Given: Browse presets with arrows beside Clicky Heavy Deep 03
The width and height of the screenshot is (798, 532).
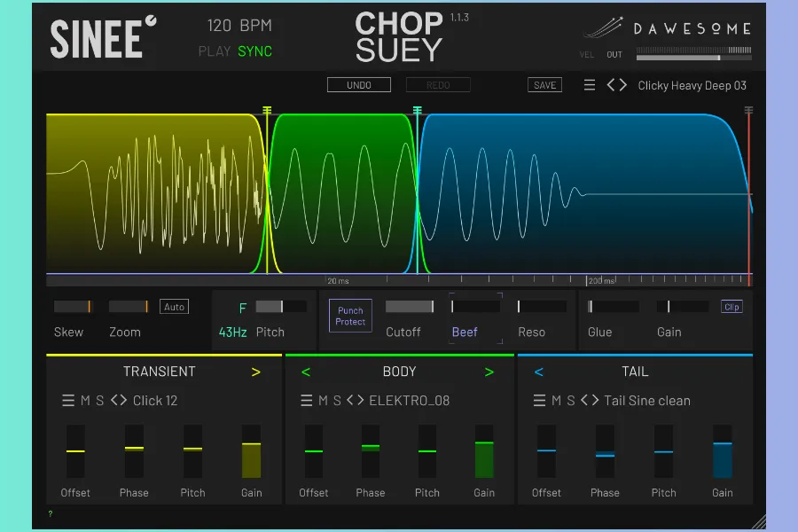Looking at the screenshot, I should [617, 85].
